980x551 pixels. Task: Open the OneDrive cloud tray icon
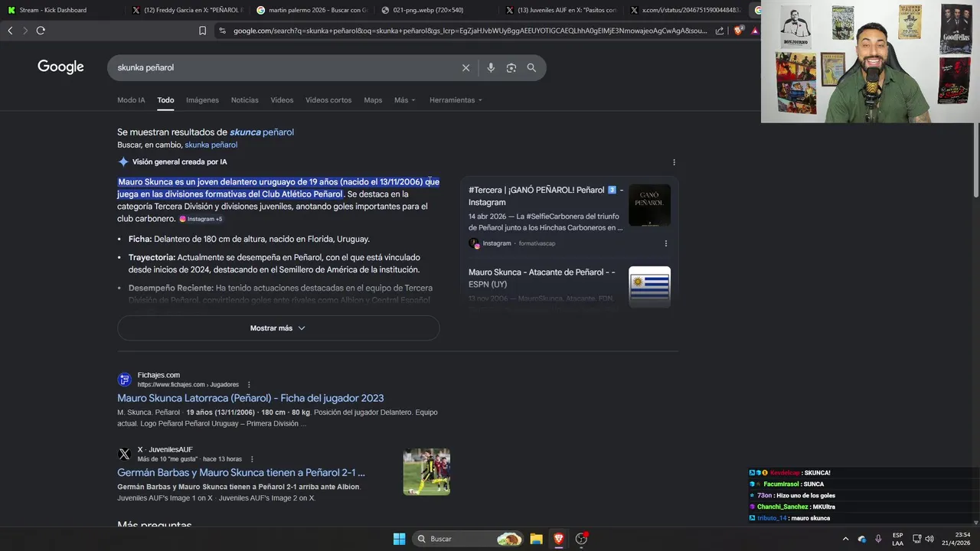point(862,539)
